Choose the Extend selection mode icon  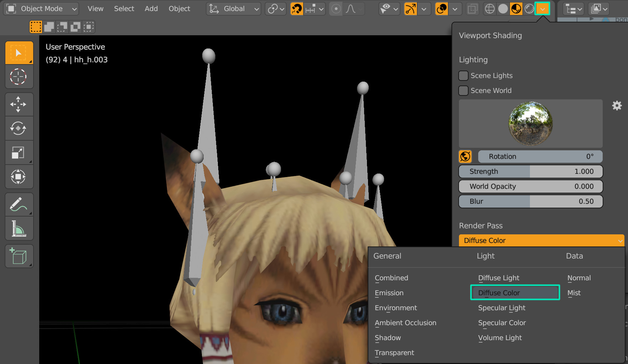click(49, 27)
